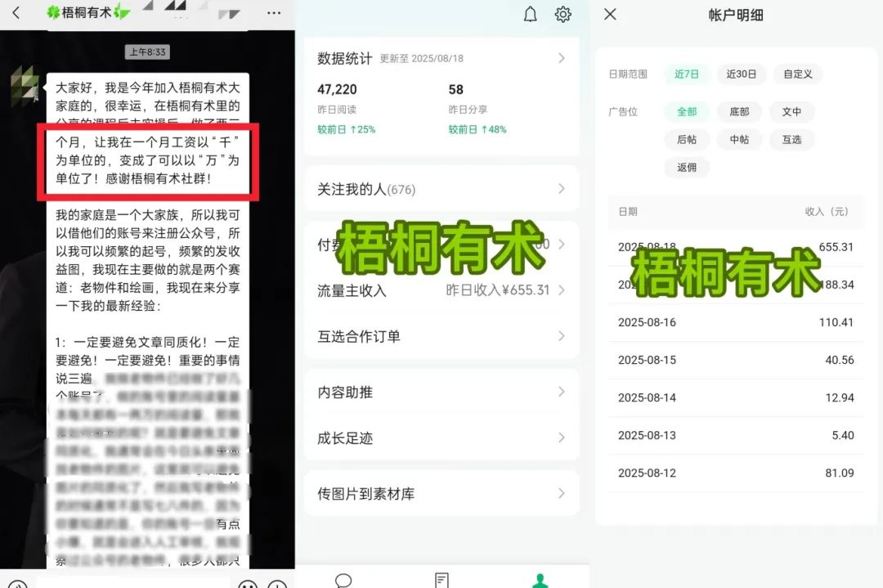Select 近7日 date range
The height and width of the screenshot is (588, 883).
pos(687,74)
